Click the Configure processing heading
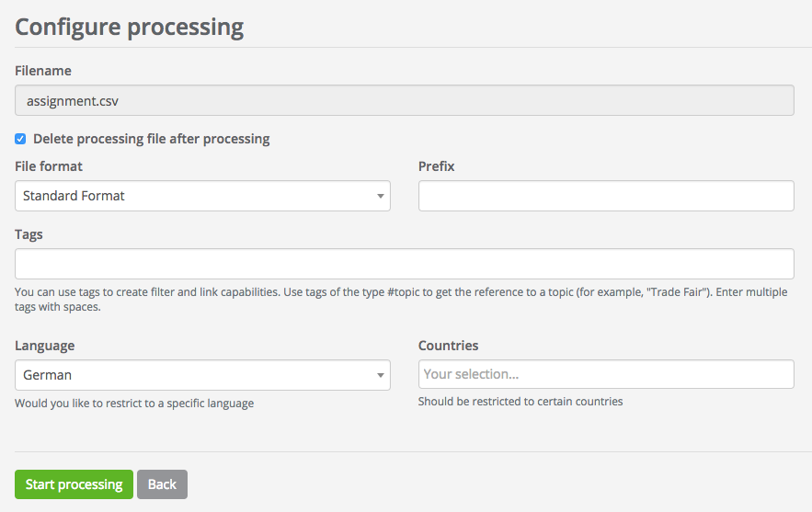Image resolution: width=812 pixels, height=512 pixels. (130, 27)
